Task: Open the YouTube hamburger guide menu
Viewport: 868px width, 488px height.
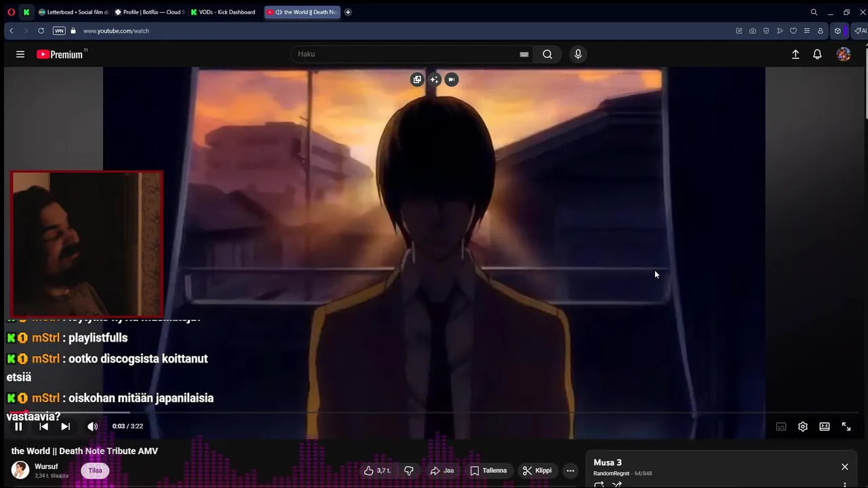Action: [x=20, y=54]
